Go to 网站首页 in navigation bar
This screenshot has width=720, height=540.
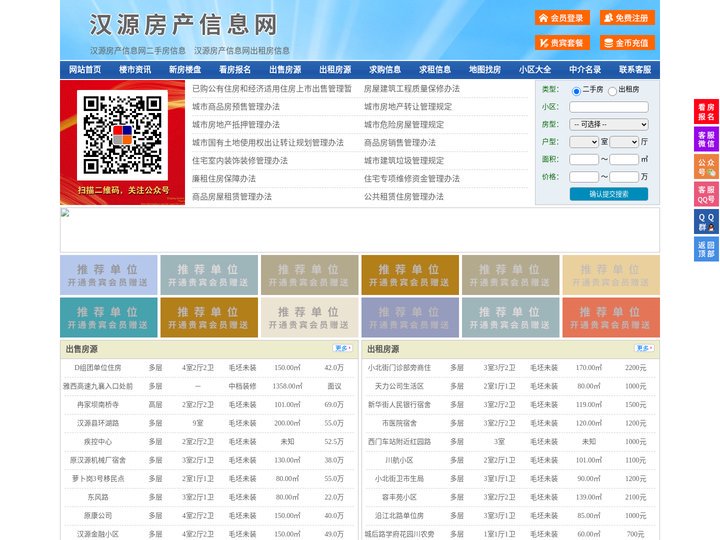point(85,70)
